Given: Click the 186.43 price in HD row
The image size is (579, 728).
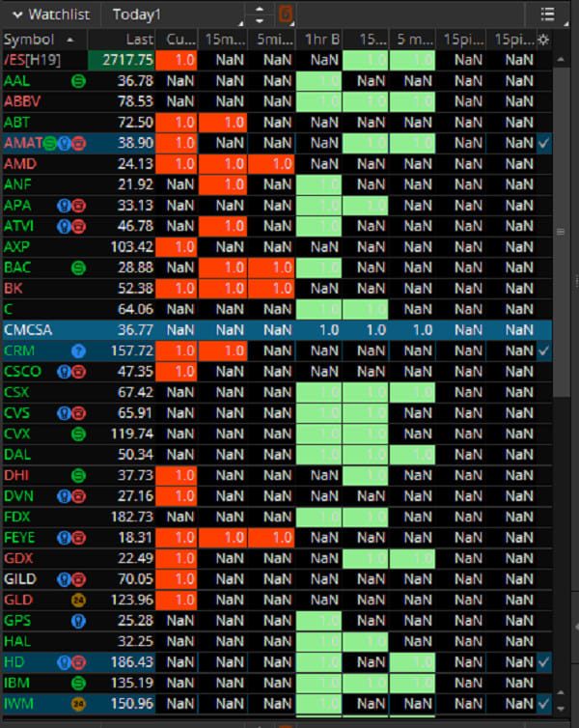Looking at the screenshot, I should point(132,662).
